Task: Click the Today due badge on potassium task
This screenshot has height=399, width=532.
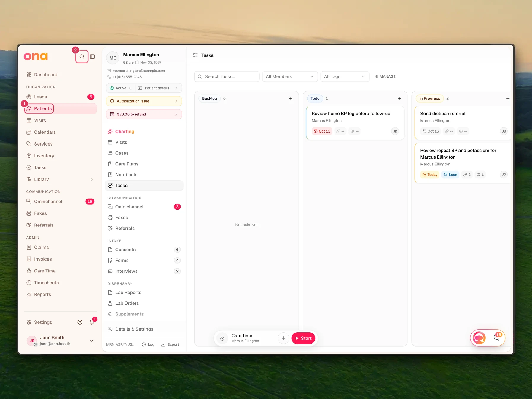Action: (430, 175)
